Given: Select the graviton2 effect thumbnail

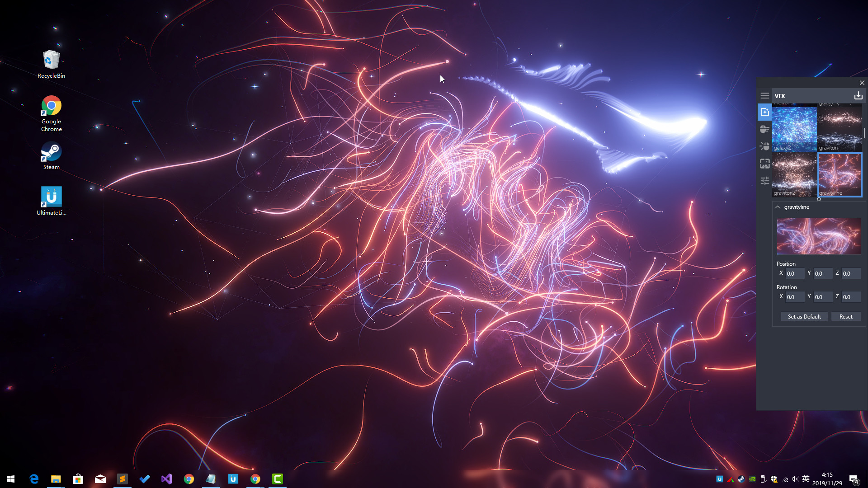Looking at the screenshot, I should [x=794, y=175].
